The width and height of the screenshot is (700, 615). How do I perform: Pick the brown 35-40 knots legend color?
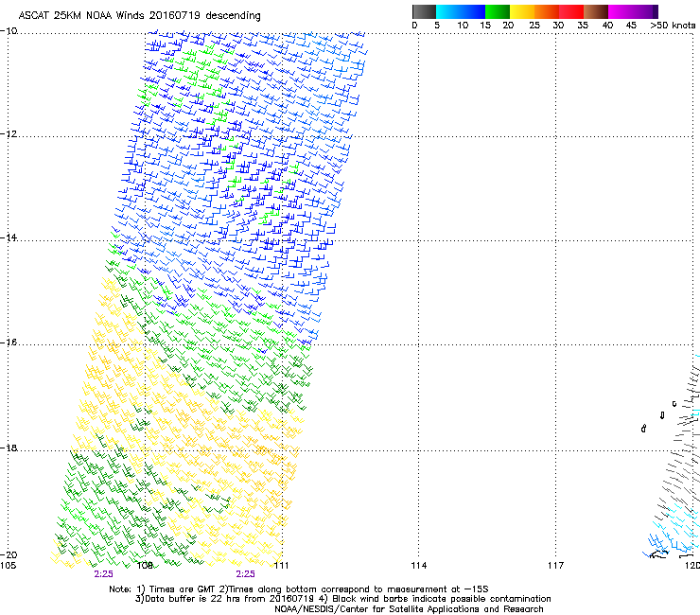click(596, 11)
